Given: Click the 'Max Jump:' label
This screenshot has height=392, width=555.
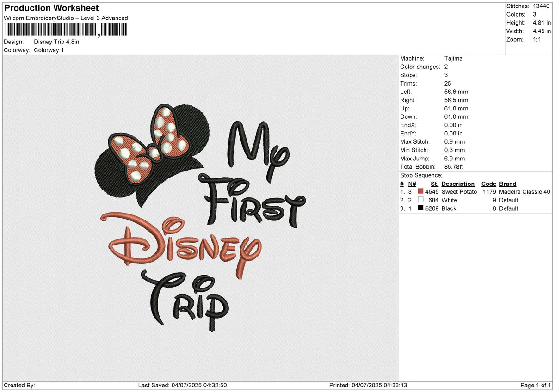Looking at the screenshot, I should pos(414,158).
